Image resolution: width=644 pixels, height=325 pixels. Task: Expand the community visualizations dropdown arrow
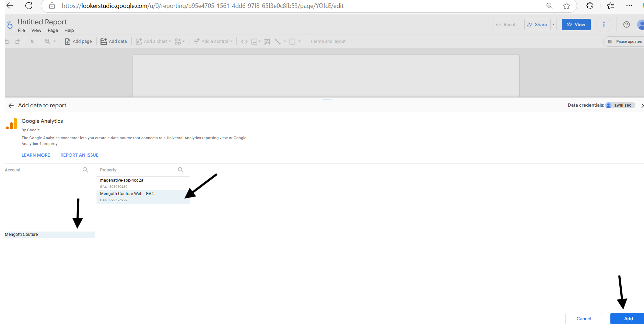(x=183, y=41)
